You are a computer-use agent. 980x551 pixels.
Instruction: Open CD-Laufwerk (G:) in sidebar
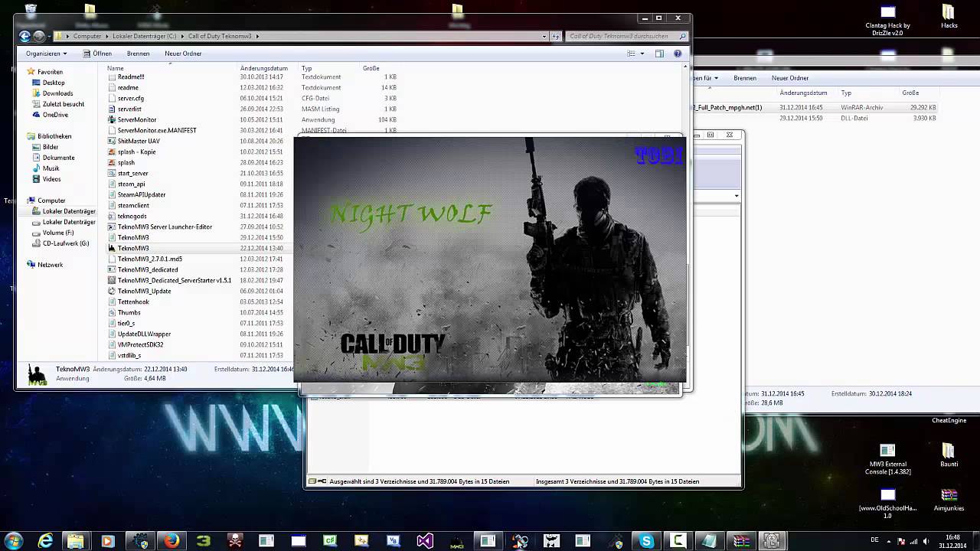[x=65, y=243]
